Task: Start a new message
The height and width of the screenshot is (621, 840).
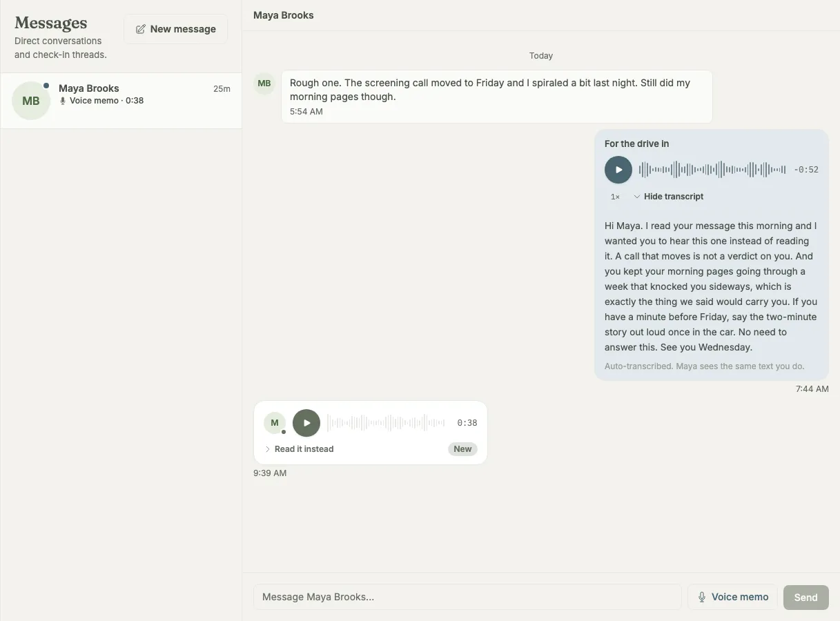Action: tap(175, 29)
